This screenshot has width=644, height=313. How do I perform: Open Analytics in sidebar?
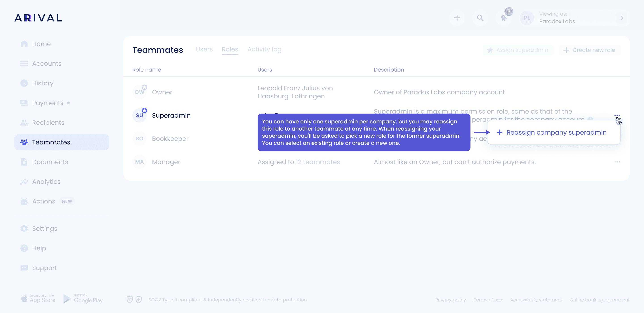point(40,182)
